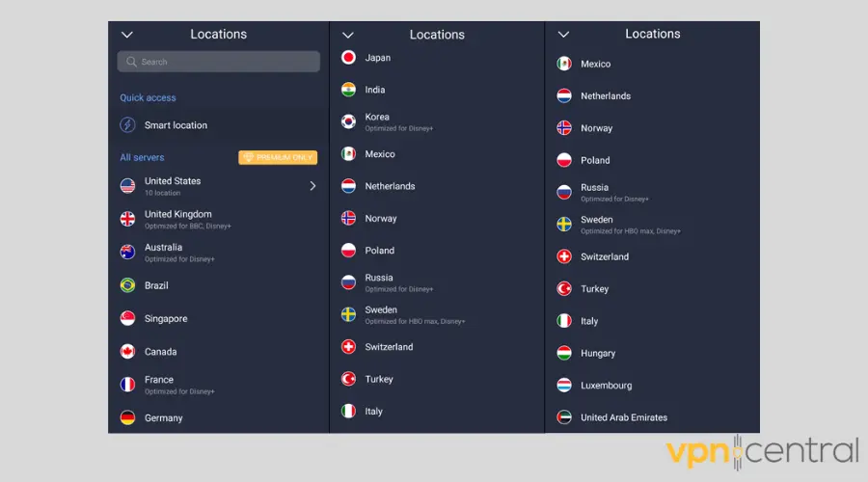Collapse the first Locations panel with the chevron
The image size is (868, 482).
[126, 35]
